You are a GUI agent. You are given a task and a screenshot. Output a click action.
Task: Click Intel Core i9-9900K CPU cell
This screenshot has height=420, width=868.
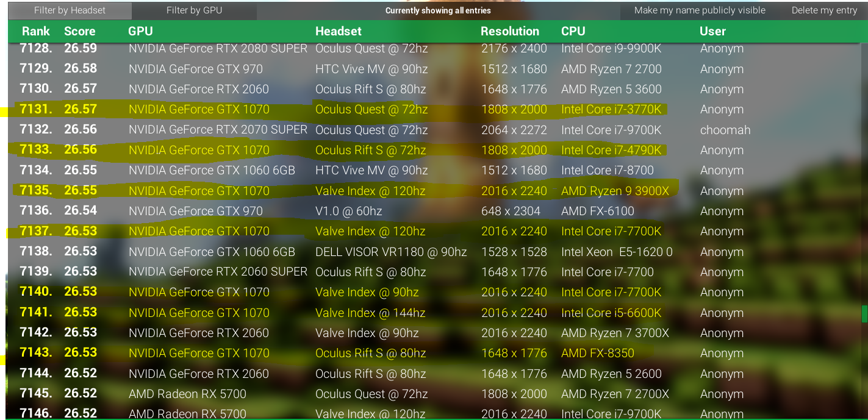[x=611, y=49]
